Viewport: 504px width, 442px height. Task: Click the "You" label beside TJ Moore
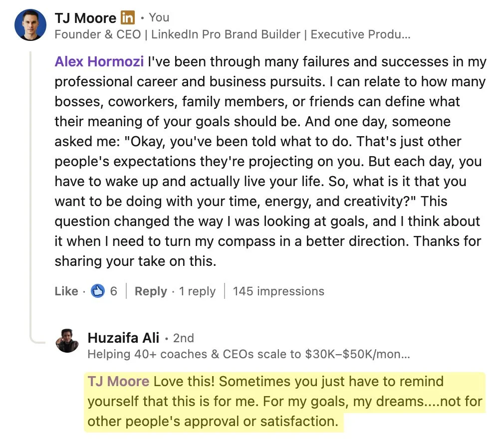[159, 18]
